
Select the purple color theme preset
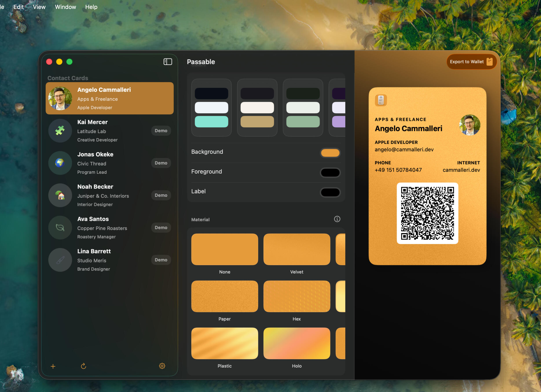point(337,107)
